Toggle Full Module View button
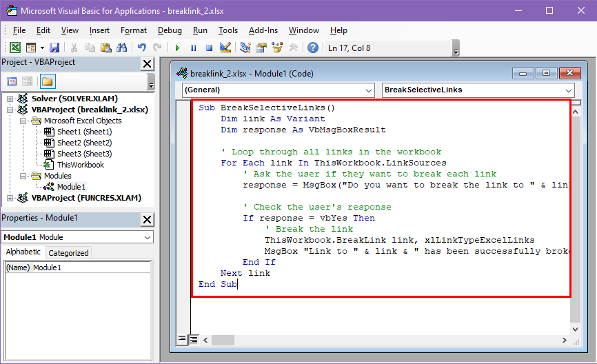 194,340
